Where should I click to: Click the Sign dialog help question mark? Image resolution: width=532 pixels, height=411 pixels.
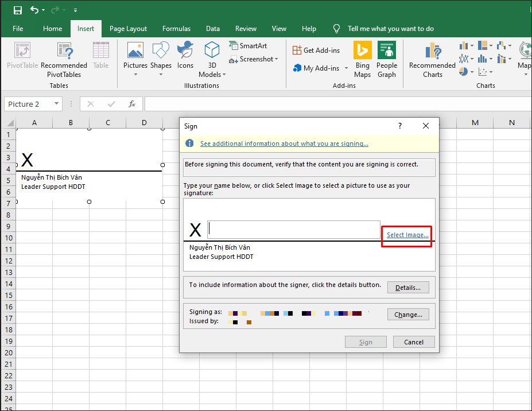pyautogui.click(x=400, y=126)
